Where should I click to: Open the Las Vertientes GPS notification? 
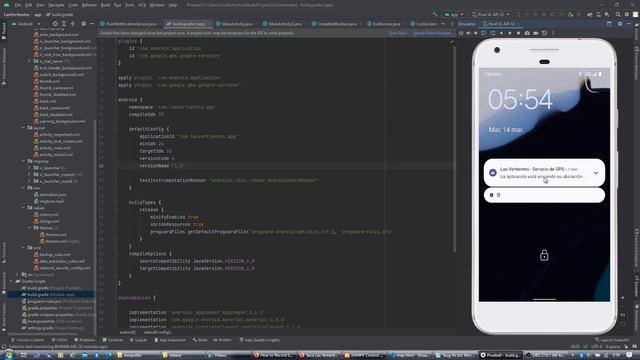[544, 173]
